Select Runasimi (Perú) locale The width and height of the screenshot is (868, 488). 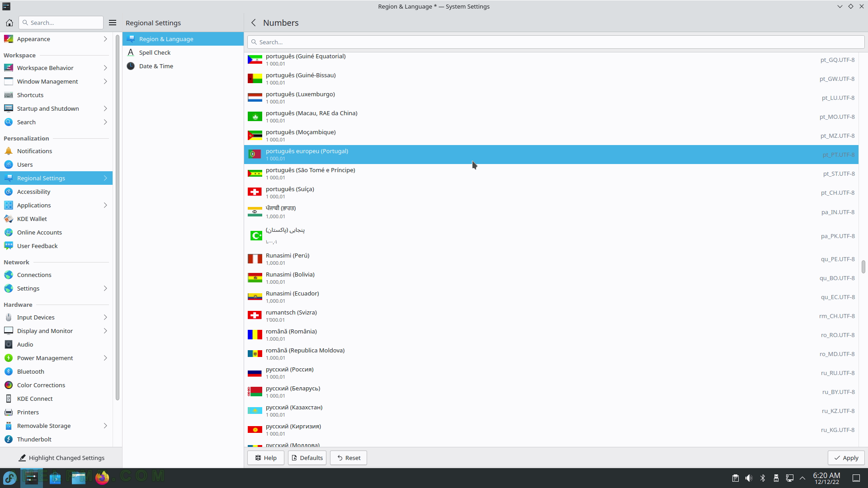[x=551, y=259]
